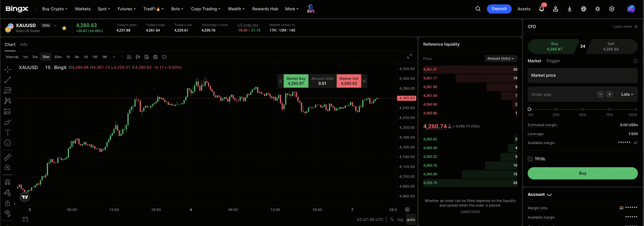Screen dimensions: 644x226
Task: Click the ruler measure tool
Action: coord(8,157)
